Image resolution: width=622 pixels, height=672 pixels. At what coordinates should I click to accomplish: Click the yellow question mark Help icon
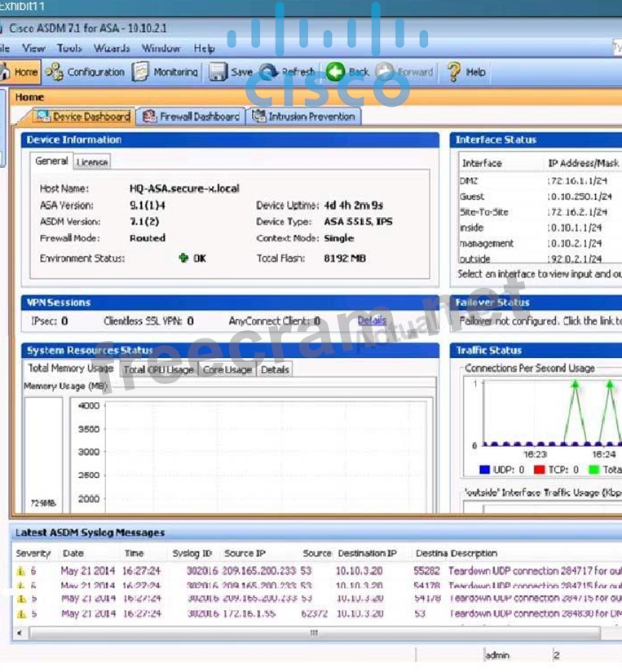coord(454,72)
